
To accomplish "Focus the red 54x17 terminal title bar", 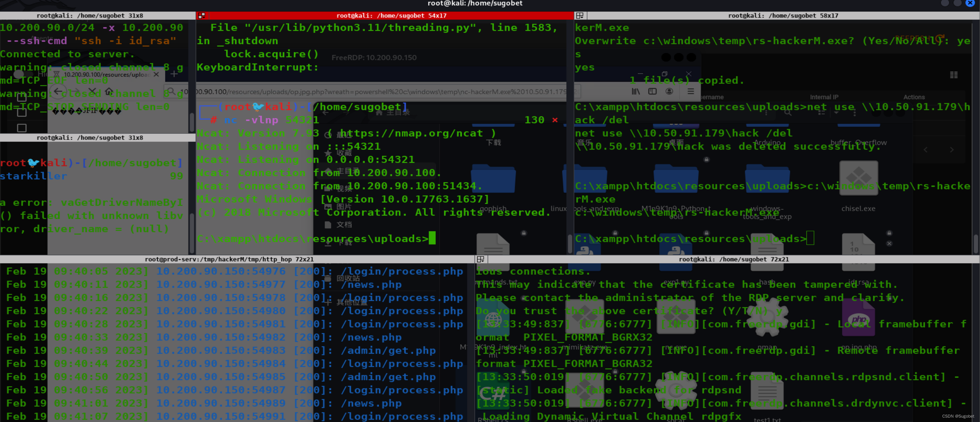I will (x=385, y=15).
